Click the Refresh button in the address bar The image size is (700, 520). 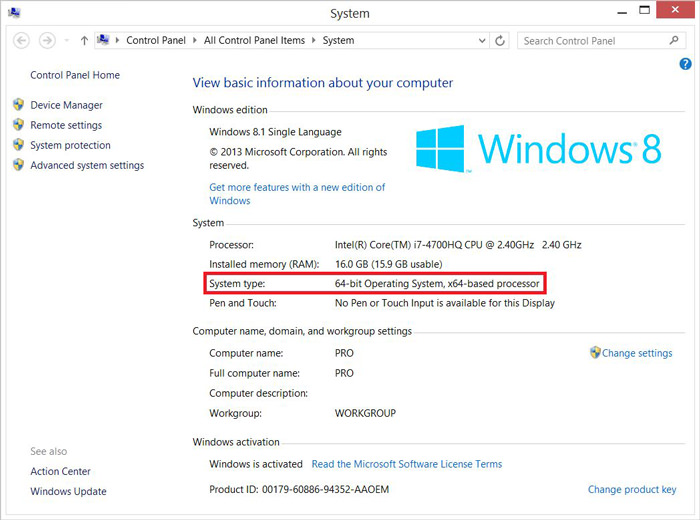[502, 41]
